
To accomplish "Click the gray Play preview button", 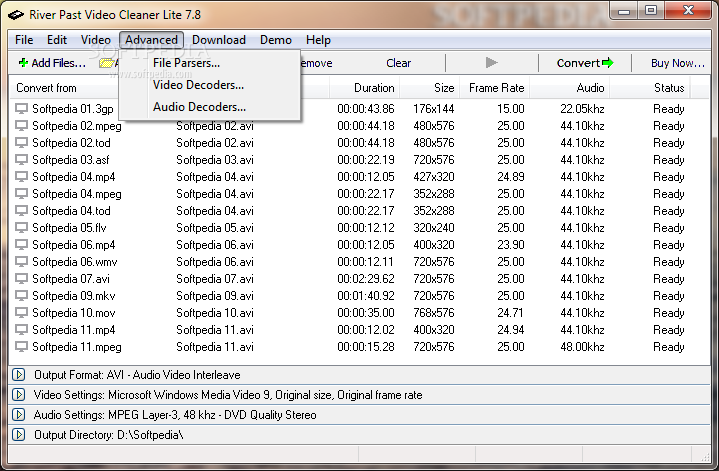I will pyautogui.click(x=492, y=62).
